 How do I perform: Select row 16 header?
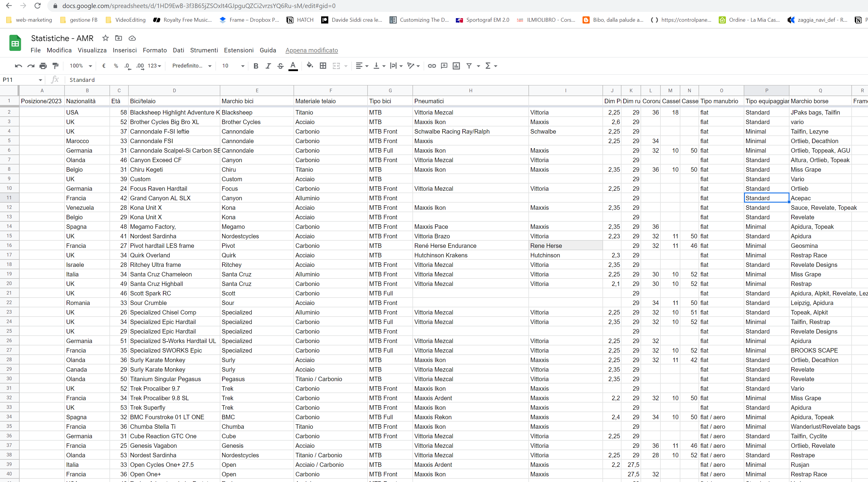[x=9, y=245]
